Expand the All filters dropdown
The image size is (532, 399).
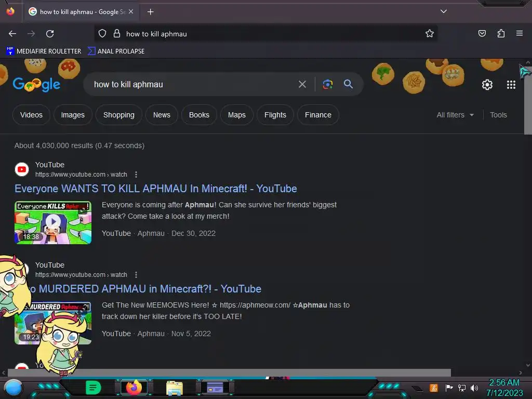click(455, 115)
